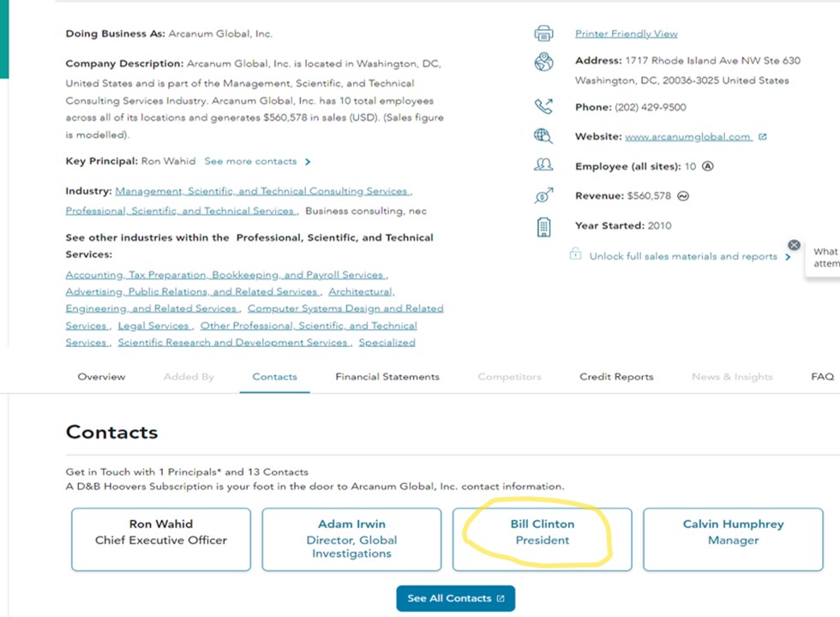The image size is (840, 617).
Task: Click the external link icon after website URL
Action: coord(763,136)
